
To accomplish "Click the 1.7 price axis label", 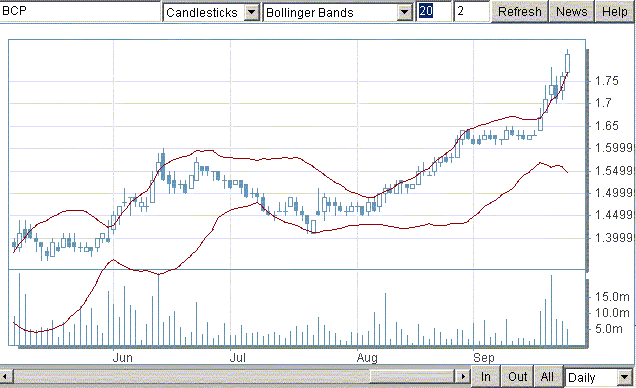I will 603,103.
